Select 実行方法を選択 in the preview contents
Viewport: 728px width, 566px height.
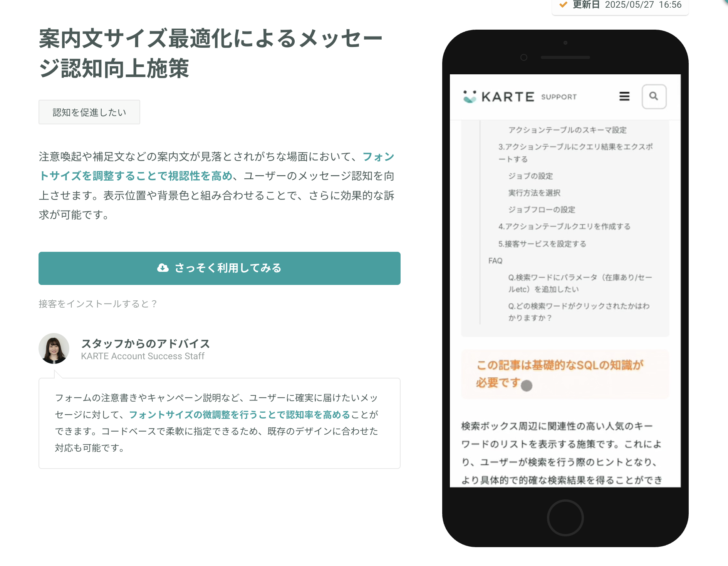534,193
